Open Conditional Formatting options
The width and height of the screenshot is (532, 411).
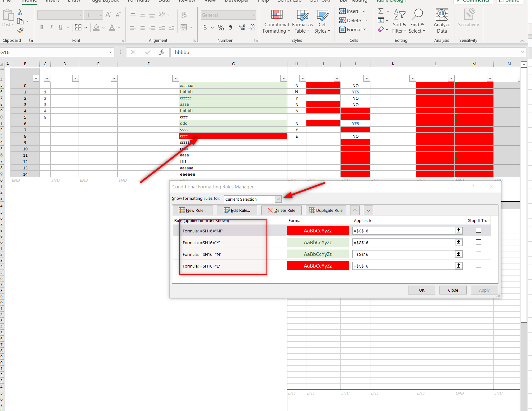[276, 21]
